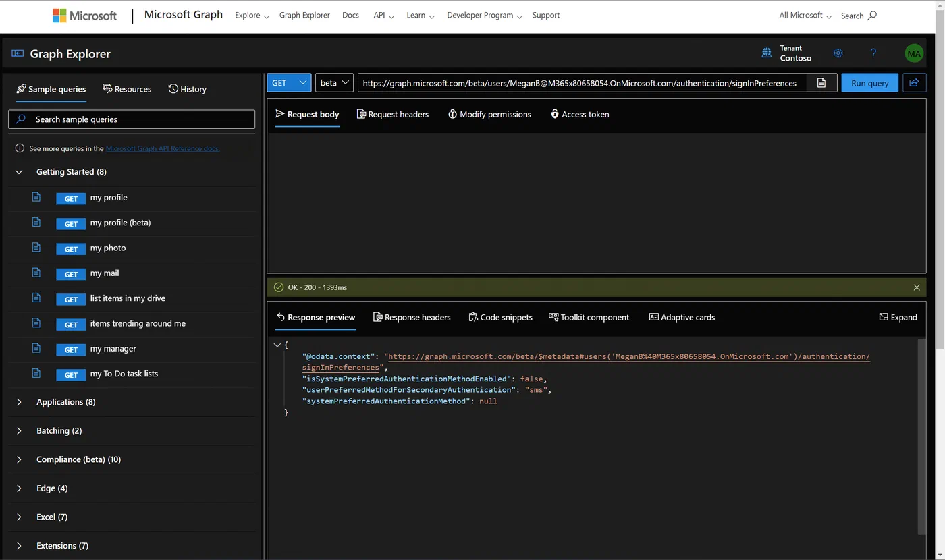Open Microsoft Graph API Reference docs link
Image resolution: width=945 pixels, height=560 pixels.
pos(163,148)
